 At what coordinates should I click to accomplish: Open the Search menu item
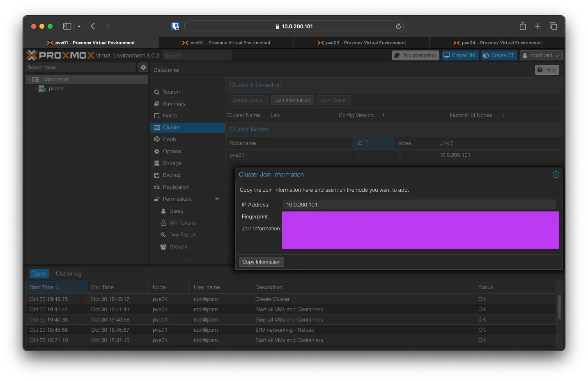point(188,92)
